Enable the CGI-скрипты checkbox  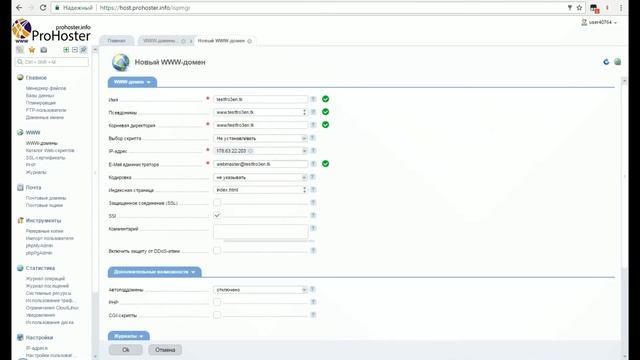point(217,315)
